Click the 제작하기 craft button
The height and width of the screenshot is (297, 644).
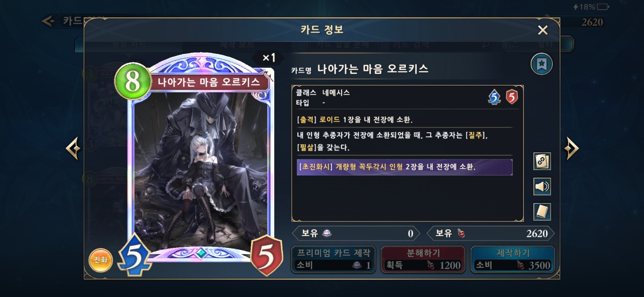(x=513, y=259)
